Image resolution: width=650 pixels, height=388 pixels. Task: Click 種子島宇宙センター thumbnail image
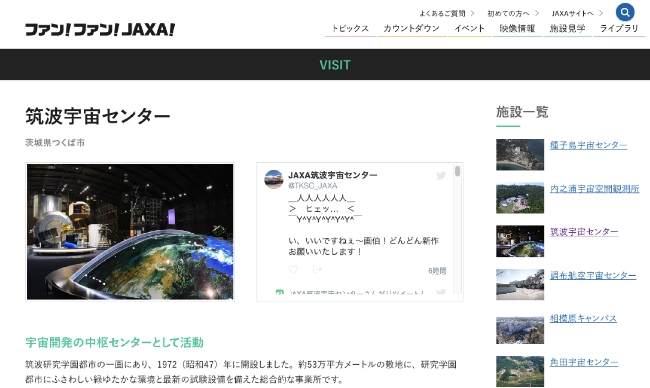click(520, 155)
